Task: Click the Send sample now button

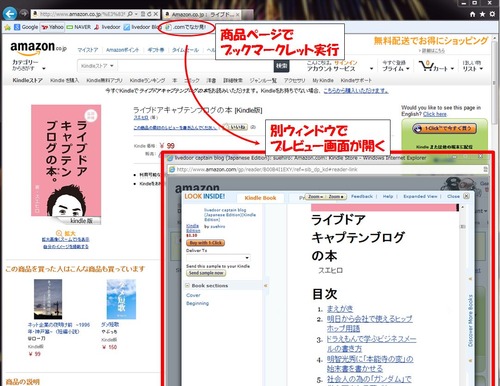Action: (206, 273)
